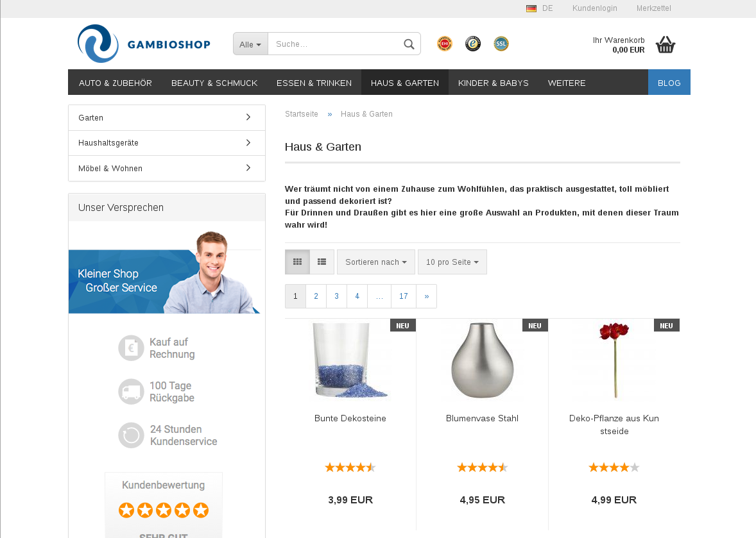Open the shopping basket icon
756x538 pixels.
point(666,45)
